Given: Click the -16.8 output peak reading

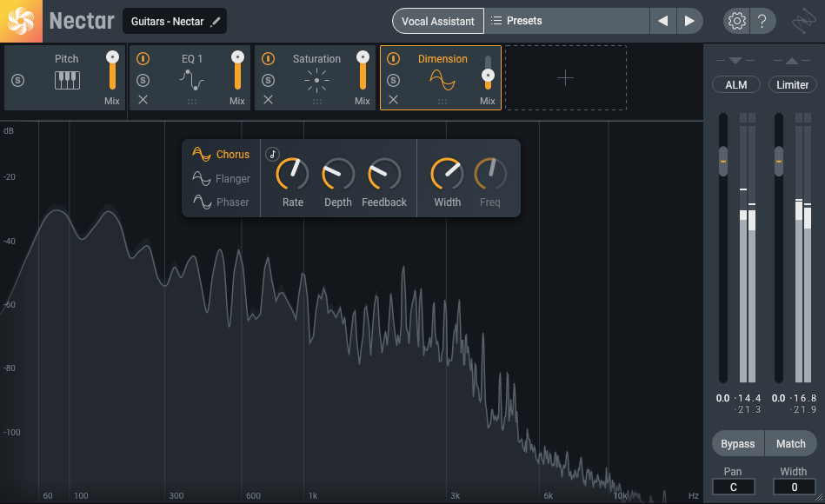Looking at the screenshot, I should [x=803, y=398].
